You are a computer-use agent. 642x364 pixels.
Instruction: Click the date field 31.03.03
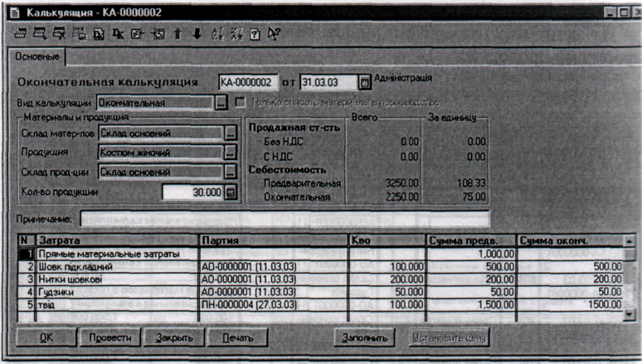click(x=329, y=82)
